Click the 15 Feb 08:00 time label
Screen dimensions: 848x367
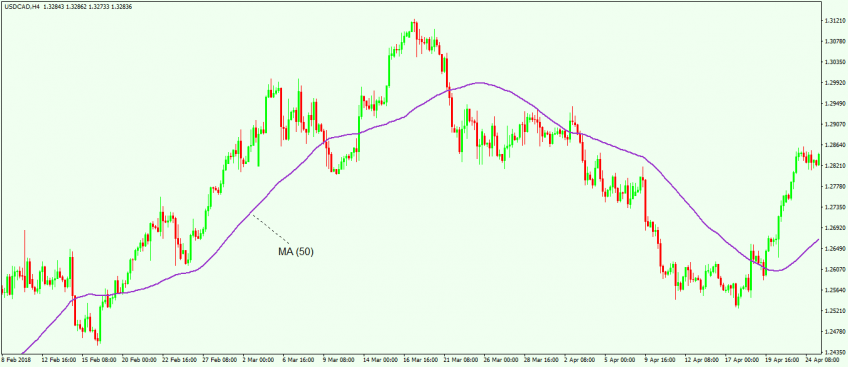click(99, 359)
